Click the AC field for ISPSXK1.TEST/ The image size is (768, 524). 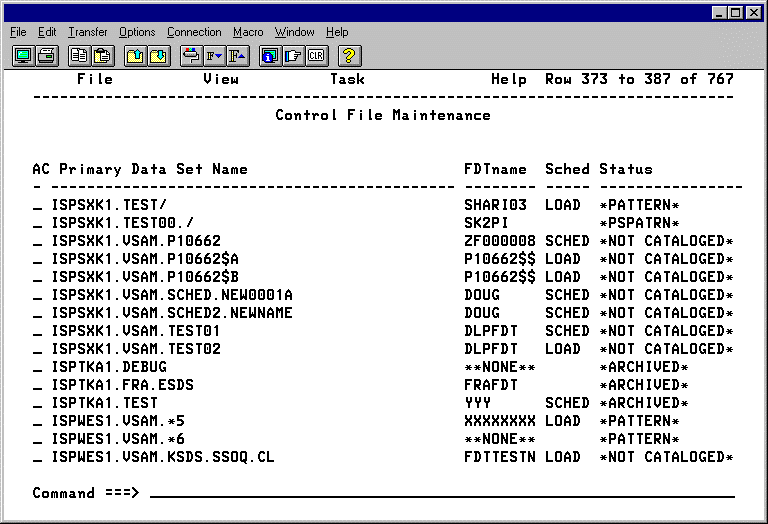pyautogui.click(x=37, y=205)
